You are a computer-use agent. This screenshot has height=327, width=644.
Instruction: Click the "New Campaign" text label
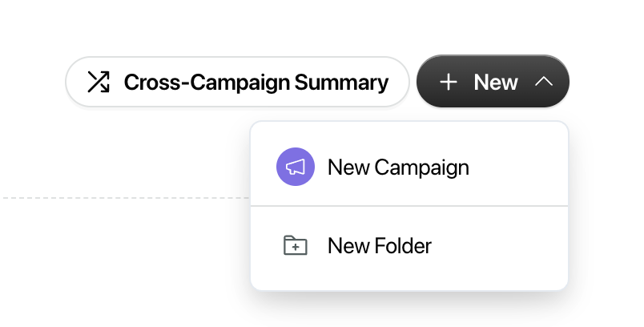pos(398,168)
